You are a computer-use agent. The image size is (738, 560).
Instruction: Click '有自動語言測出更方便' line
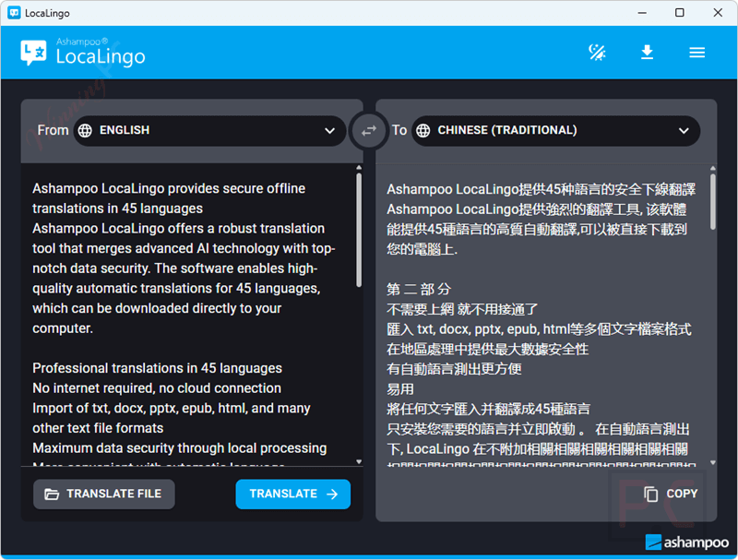tap(454, 369)
